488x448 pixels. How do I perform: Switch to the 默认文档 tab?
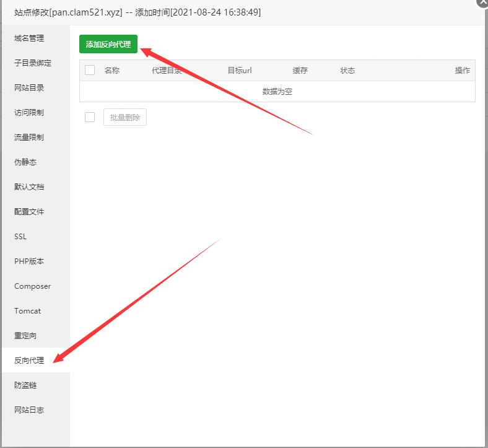[x=36, y=187]
